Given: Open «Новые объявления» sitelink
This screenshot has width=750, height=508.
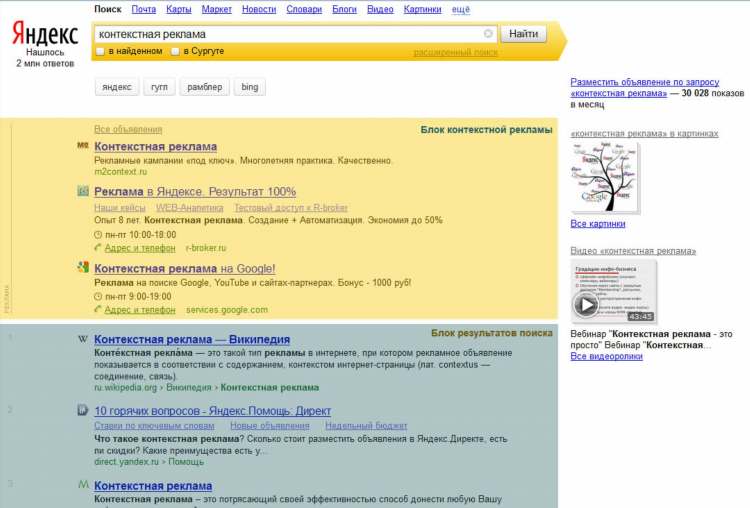Looking at the screenshot, I should 270,426.
